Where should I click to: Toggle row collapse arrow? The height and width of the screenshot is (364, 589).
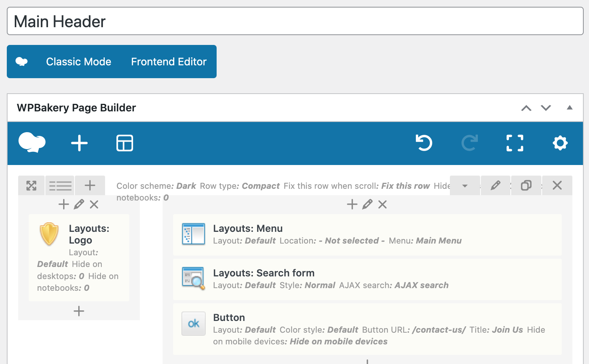(x=465, y=185)
